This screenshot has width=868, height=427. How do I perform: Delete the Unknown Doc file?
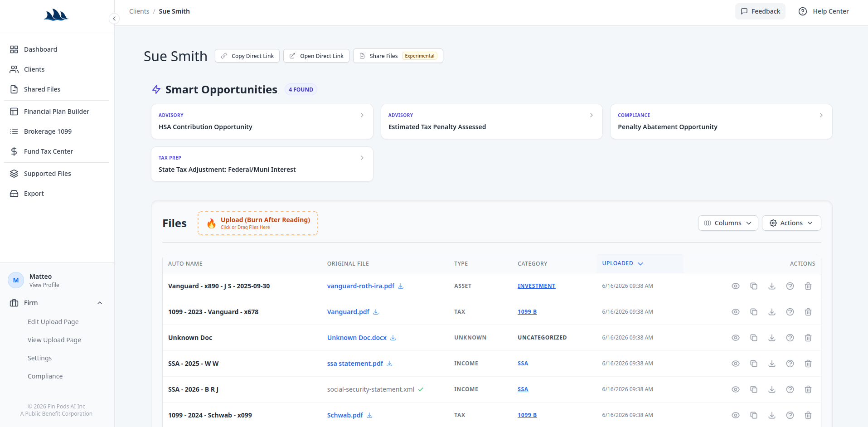[x=808, y=338]
